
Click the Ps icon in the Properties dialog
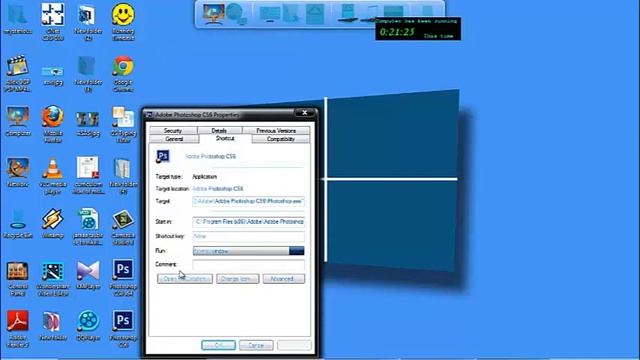162,156
